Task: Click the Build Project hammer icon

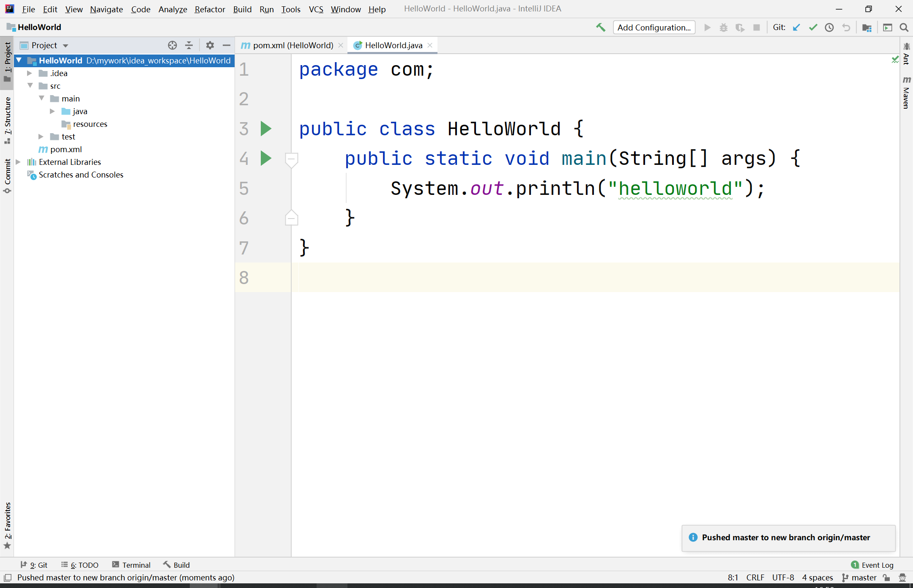Action: click(x=601, y=27)
